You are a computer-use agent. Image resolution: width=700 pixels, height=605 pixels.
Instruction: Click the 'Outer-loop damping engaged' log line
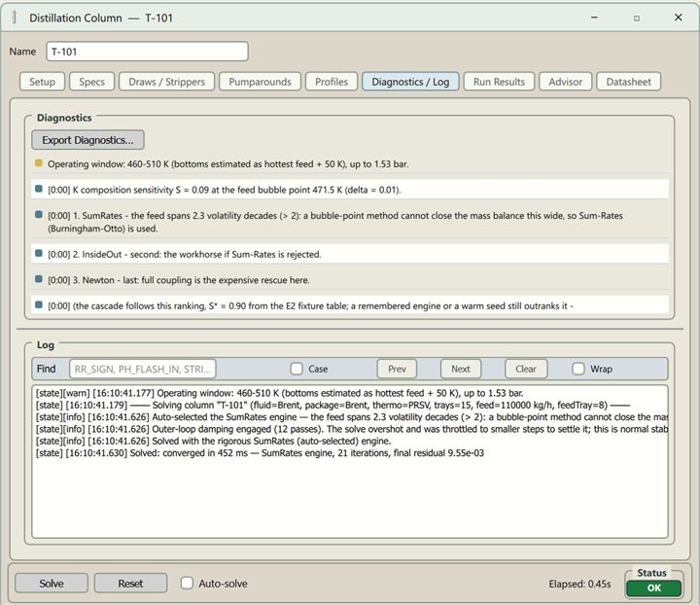point(351,429)
